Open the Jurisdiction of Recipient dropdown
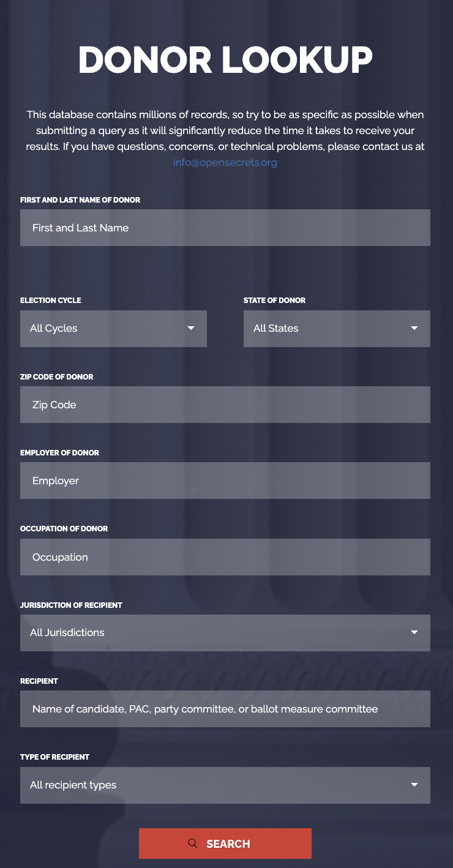453x868 pixels. [x=225, y=633]
